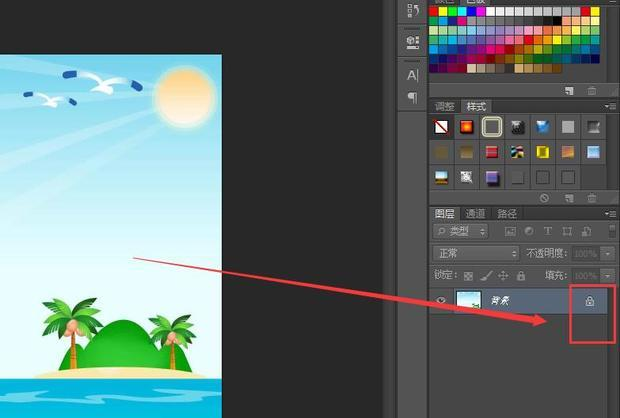
Task: Click the text layer filter icon
Action: point(546,231)
